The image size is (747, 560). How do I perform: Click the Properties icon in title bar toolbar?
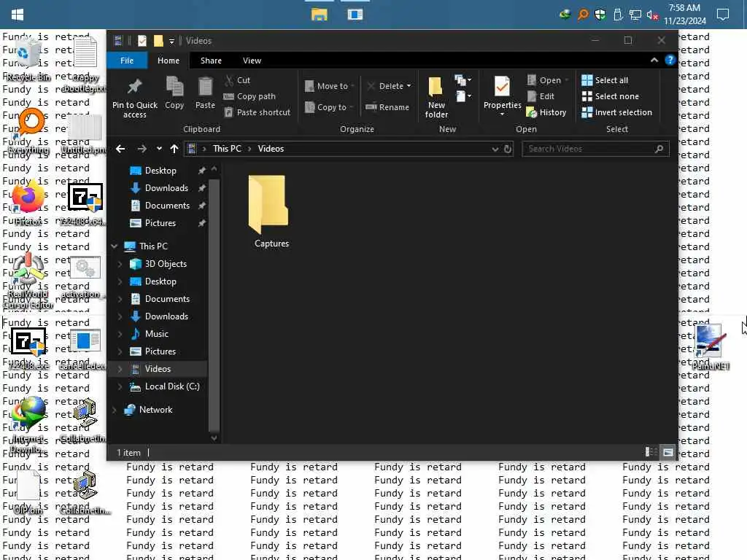tap(142, 41)
